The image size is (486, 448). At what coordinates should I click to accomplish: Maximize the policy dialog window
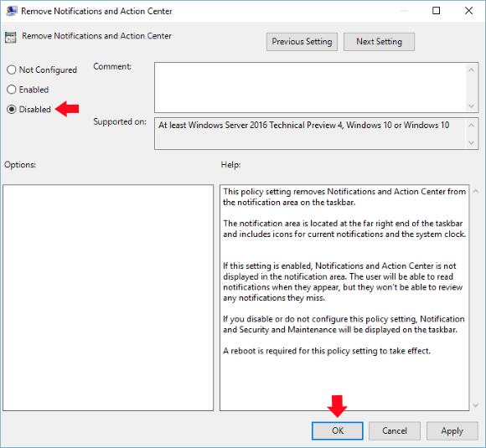point(436,11)
